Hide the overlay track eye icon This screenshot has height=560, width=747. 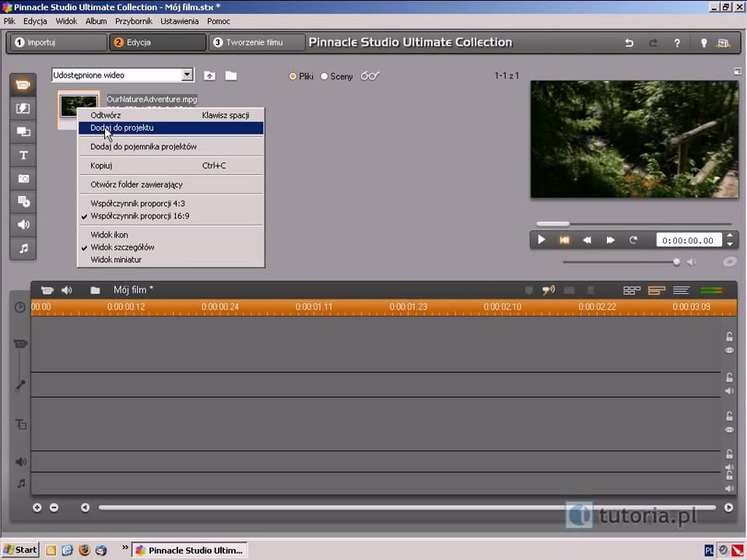coord(729,430)
